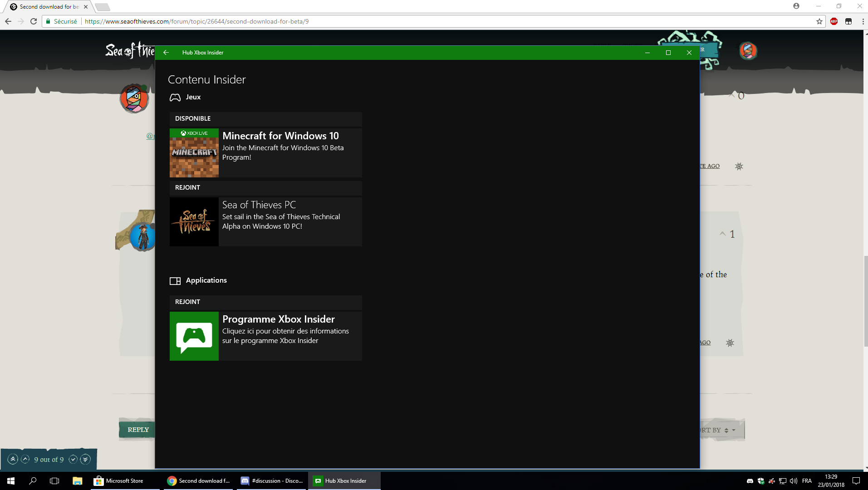This screenshot has width=868, height=490.
Task: Open the network icon in system tray
Action: [783, 481]
